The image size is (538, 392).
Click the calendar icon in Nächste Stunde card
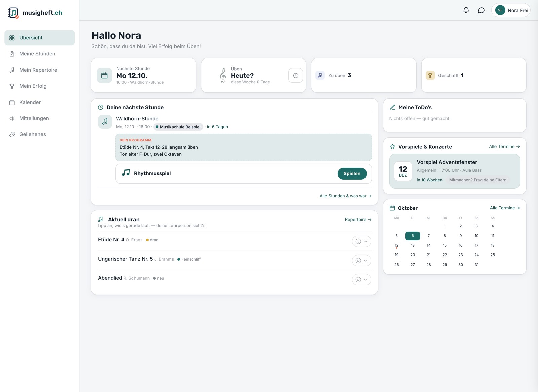[104, 75]
